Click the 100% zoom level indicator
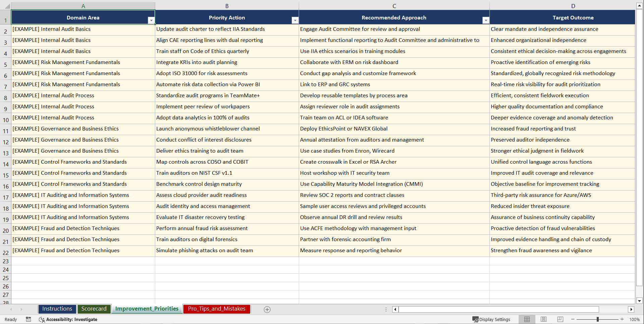644x324 pixels. 635,319
